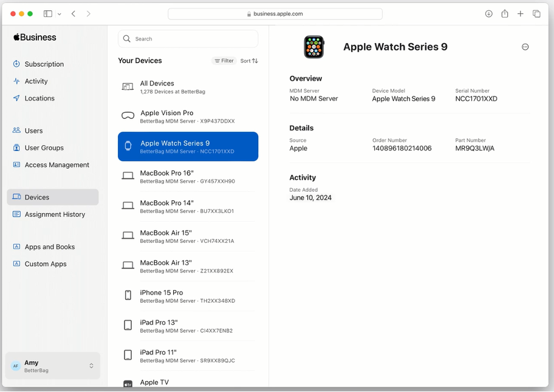Screen dimensions: 554x392
Task: Select MacBook Pro 14" device
Action: [x=188, y=206]
